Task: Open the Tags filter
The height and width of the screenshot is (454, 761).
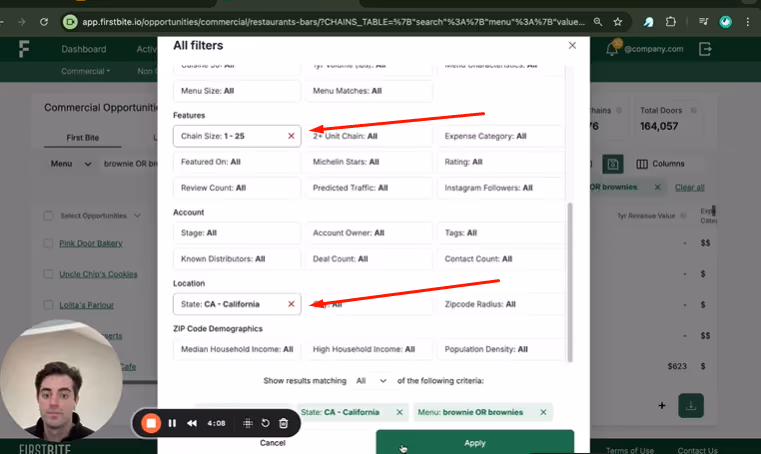Action: click(501, 233)
